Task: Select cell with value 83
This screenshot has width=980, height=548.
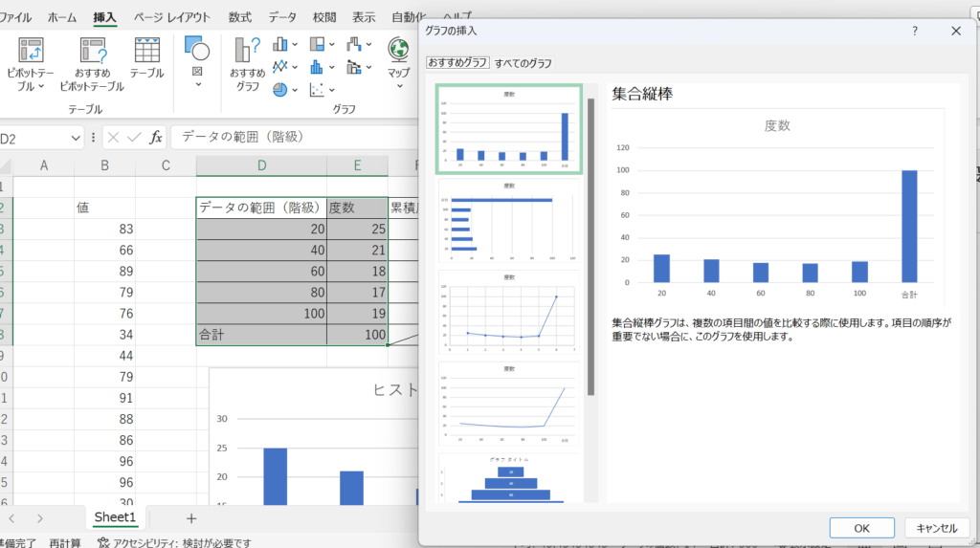Action: click(x=104, y=230)
